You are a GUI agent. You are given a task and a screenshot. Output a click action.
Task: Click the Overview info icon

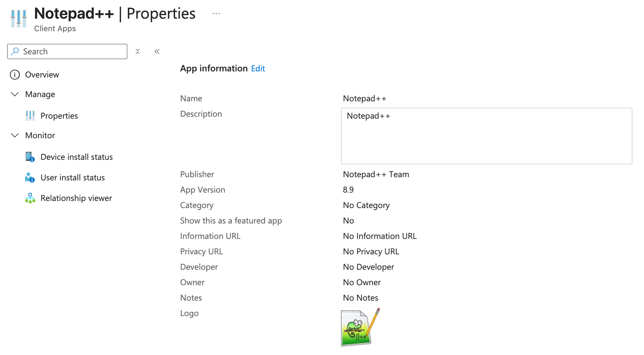[15, 75]
